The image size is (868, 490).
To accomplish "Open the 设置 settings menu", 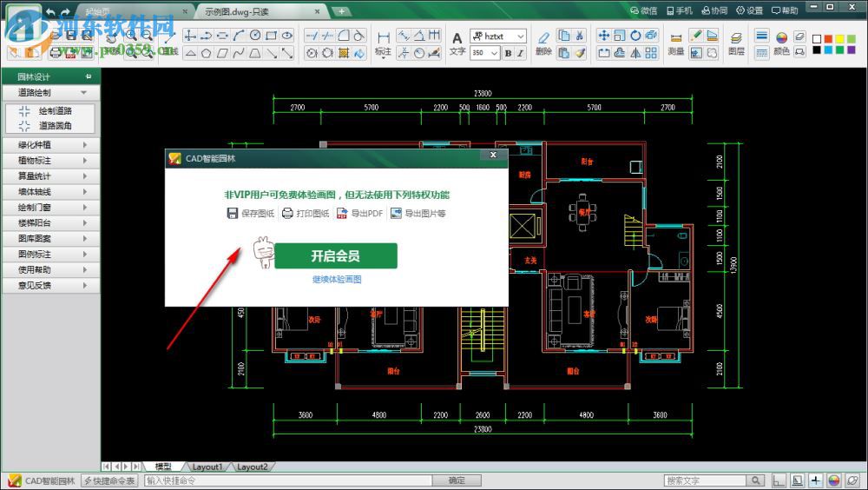I will [749, 10].
